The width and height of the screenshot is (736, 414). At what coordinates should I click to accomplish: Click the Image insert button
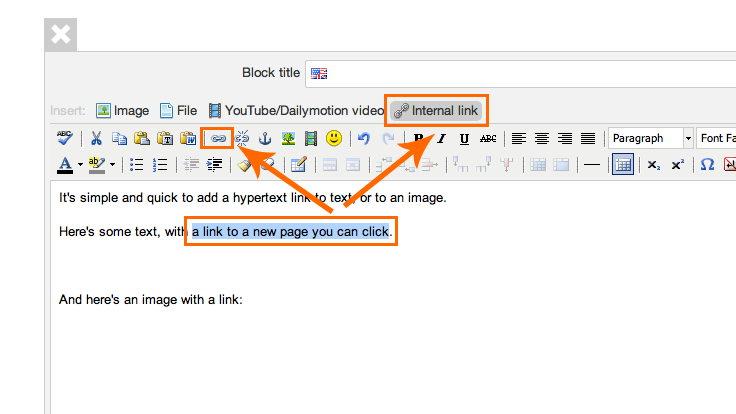(x=122, y=110)
